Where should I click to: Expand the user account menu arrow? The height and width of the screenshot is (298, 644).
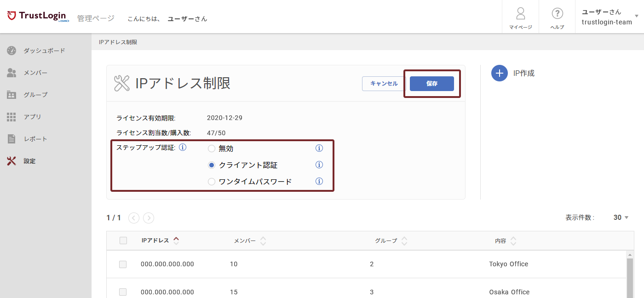[x=637, y=16]
